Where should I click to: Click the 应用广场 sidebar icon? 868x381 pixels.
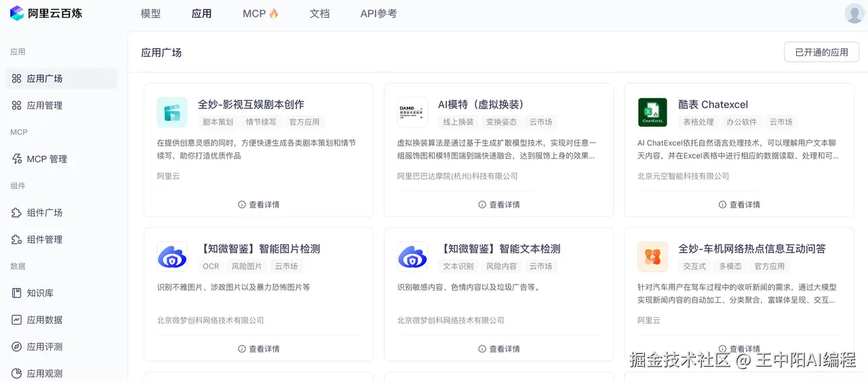click(x=17, y=79)
